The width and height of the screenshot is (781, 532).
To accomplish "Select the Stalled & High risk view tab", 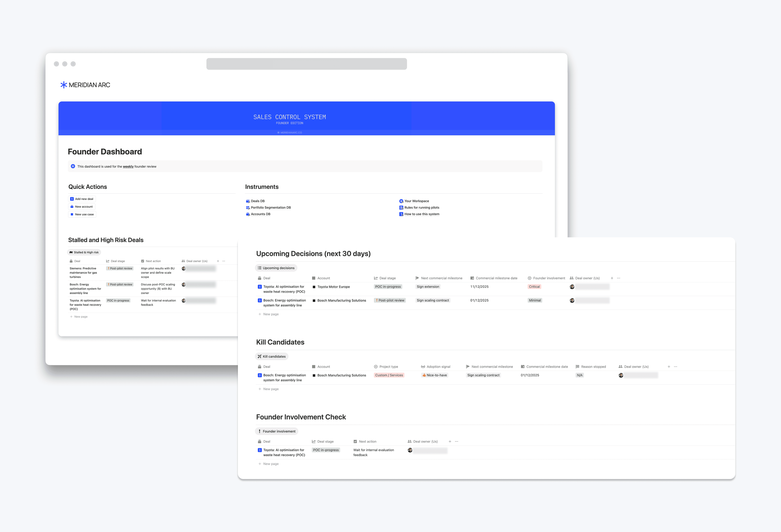I will [x=84, y=252].
